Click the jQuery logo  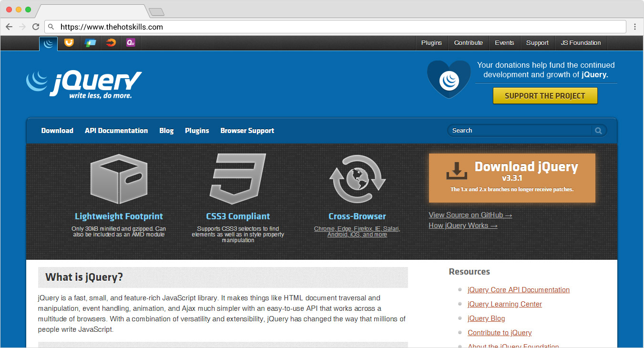(84, 84)
